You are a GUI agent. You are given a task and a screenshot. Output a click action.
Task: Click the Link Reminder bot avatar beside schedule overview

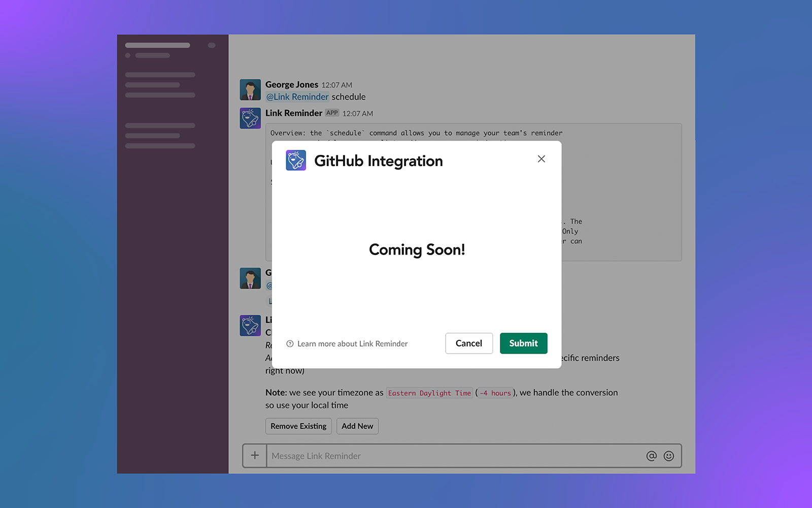coord(250,118)
